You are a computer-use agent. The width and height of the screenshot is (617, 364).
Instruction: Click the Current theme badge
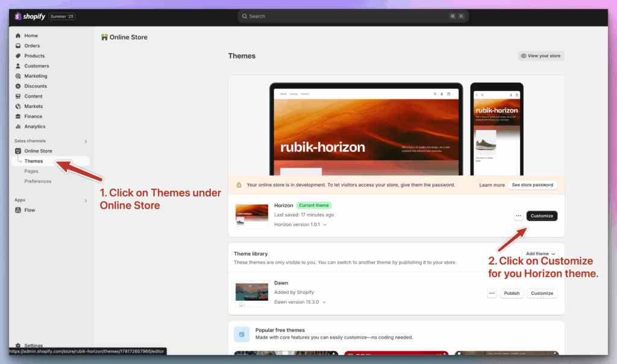[x=313, y=206]
